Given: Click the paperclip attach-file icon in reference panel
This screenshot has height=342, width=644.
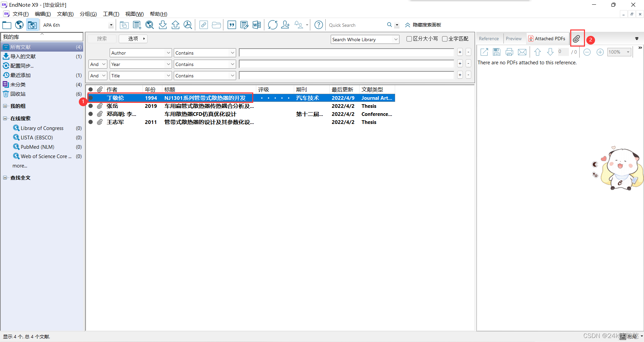Looking at the screenshot, I should pyautogui.click(x=576, y=39).
